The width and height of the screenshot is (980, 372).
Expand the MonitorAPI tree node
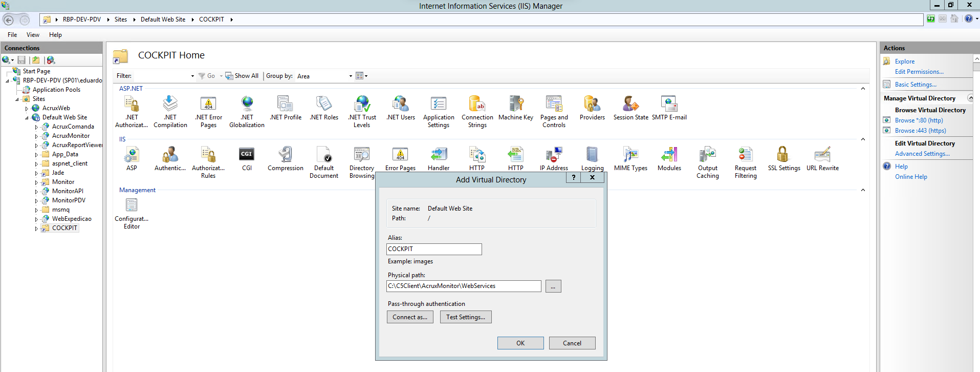tap(36, 191)
